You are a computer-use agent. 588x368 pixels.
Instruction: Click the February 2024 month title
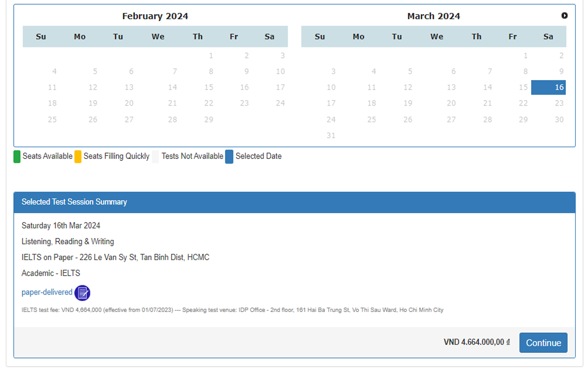155,16
